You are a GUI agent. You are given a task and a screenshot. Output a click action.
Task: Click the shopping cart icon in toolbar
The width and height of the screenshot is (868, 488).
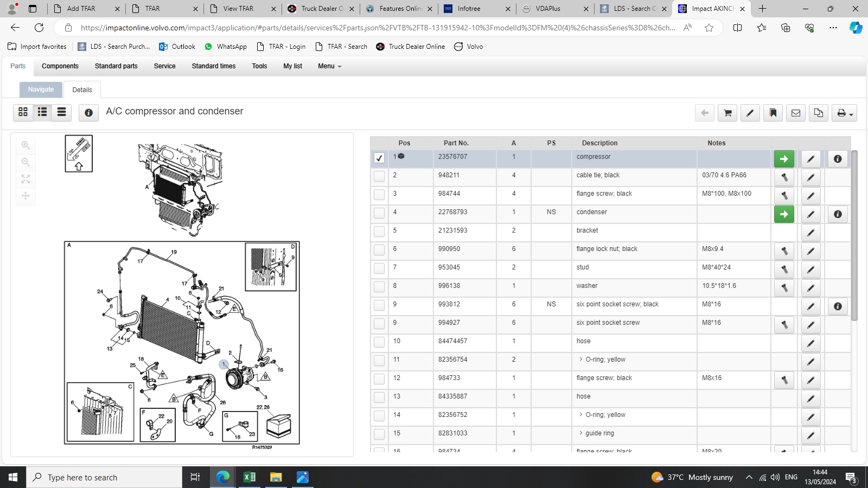tap(727, 113)
